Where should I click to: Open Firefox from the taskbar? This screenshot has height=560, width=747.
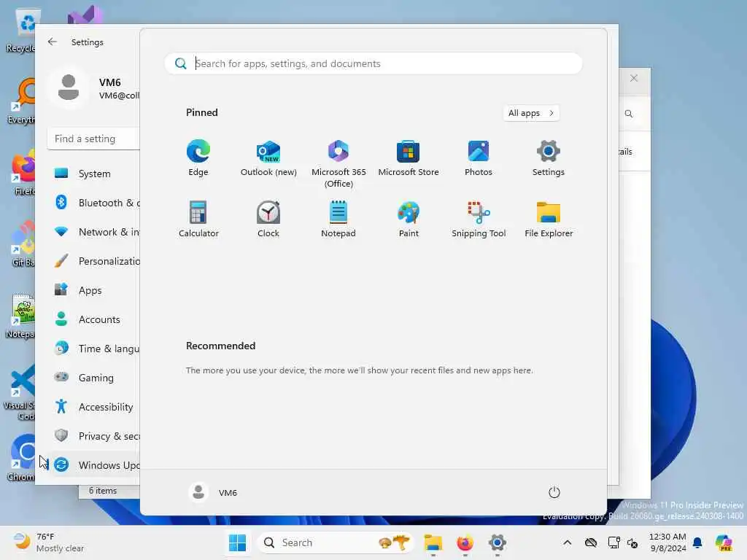pos(465,542)
